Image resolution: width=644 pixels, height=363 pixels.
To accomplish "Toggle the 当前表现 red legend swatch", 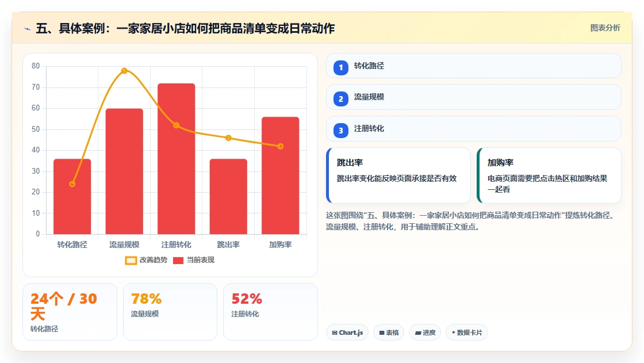I will (178, 260).
